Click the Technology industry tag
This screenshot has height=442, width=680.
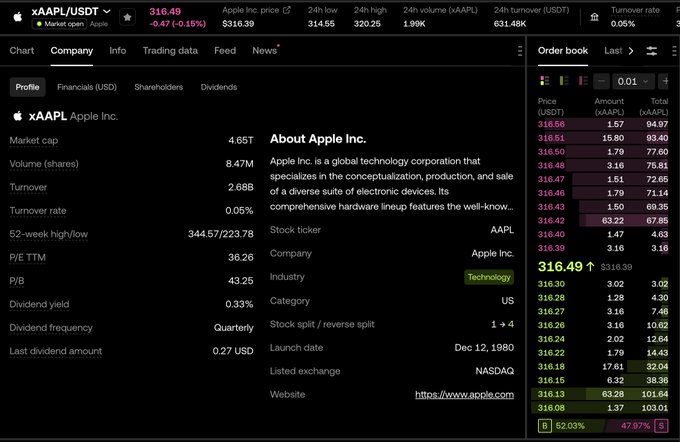pyautogui.click(x=489, y=277)
